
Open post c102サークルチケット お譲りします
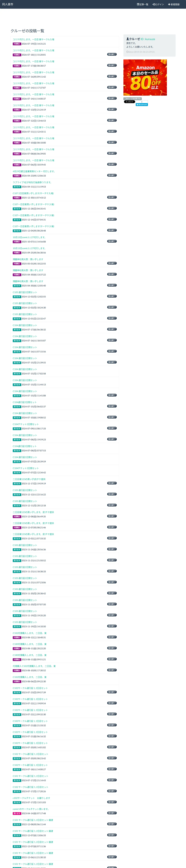[31, 798]
